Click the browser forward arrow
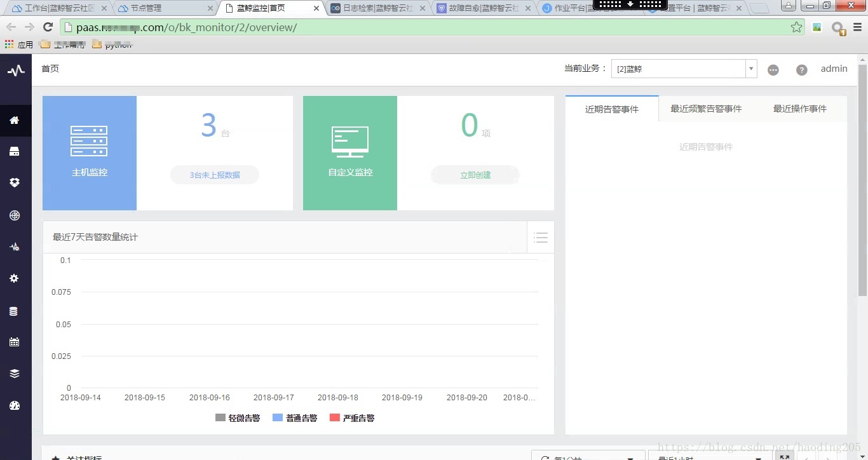The image size is (868, 460). coord(29,27)
